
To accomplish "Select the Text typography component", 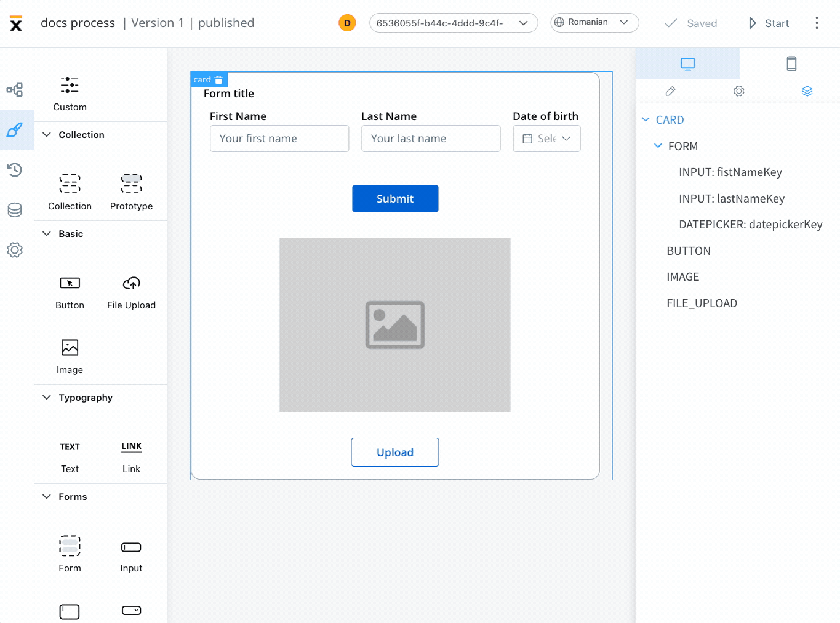I will pos(70,457).
